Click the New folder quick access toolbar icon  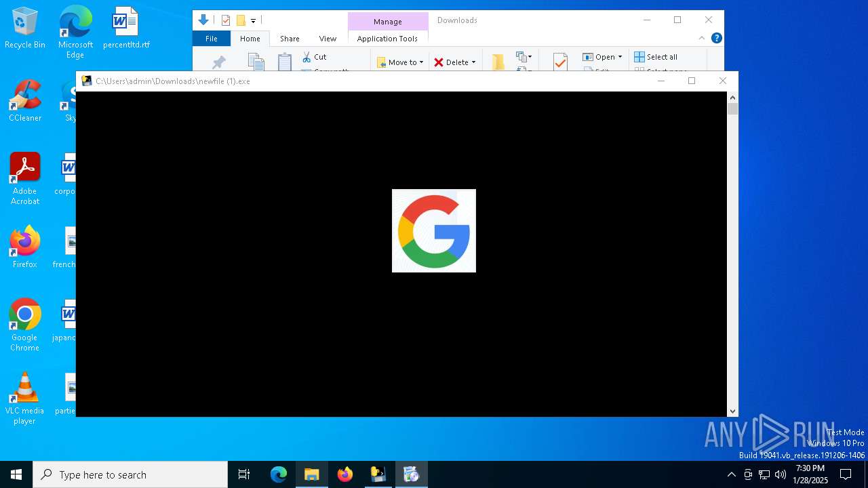point(241,20)
